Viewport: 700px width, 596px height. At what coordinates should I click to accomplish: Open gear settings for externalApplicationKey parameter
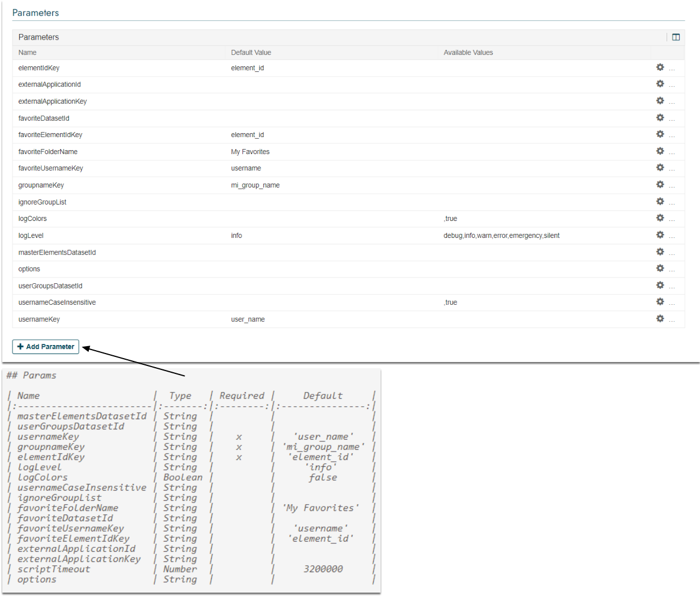[660, 101]
